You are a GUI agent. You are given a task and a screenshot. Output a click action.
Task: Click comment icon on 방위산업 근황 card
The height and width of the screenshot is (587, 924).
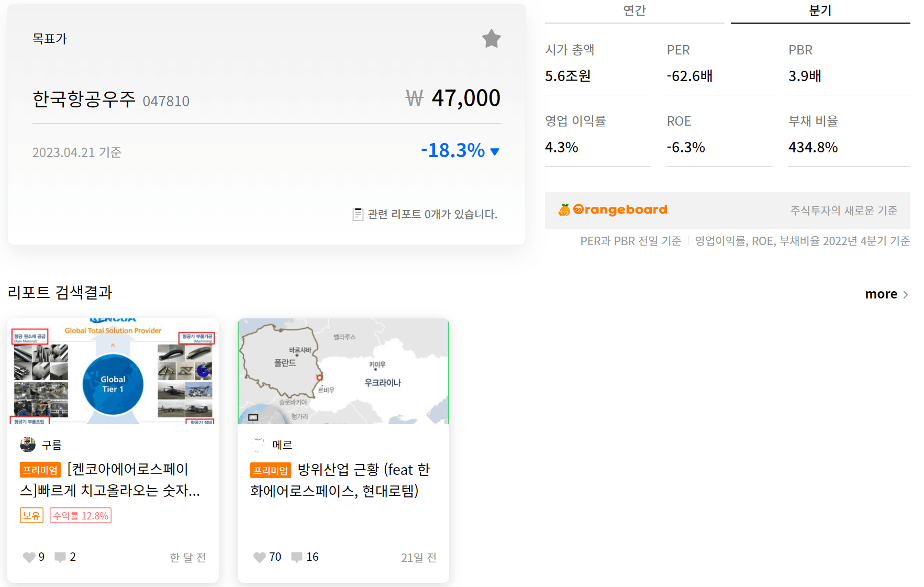(x=297, y=557)
